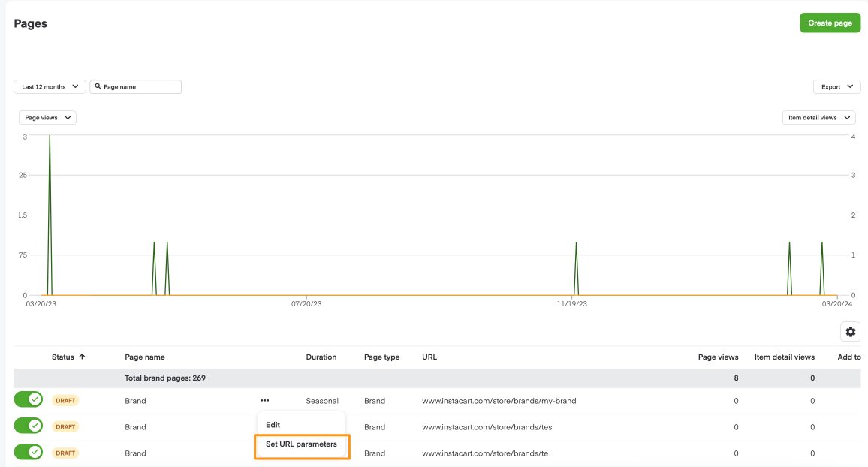868x467 pixels.
Task: Click the search icon in Page name field
Action: click(x=98, y=86)
